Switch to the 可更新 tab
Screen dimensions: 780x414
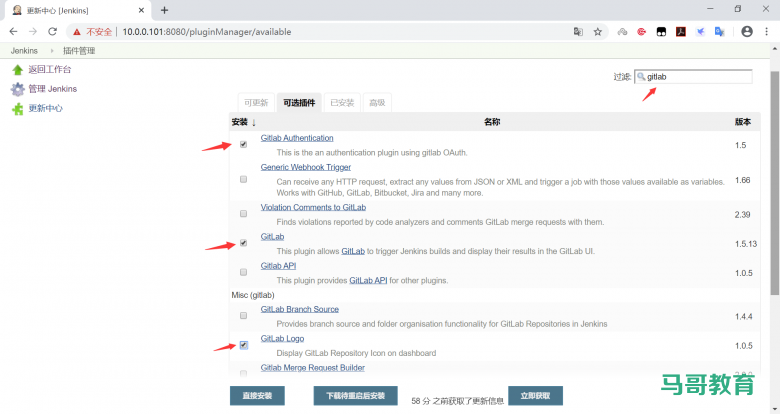click(256, 103)
